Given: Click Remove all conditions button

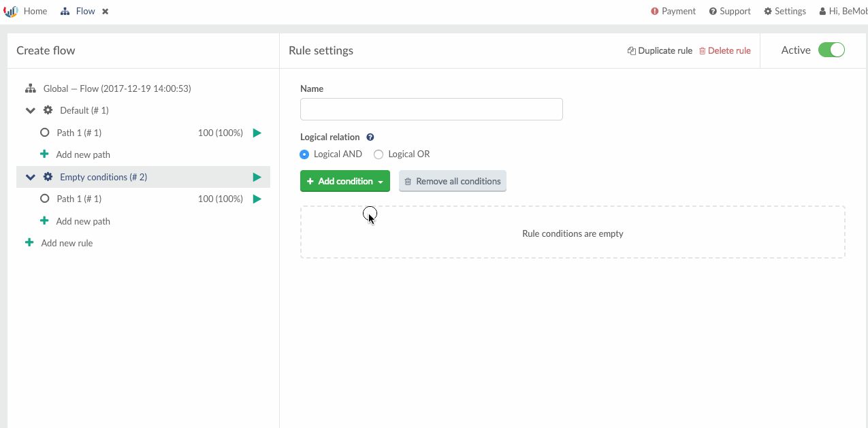Looking at the screenshot, I should pos(453,181).
